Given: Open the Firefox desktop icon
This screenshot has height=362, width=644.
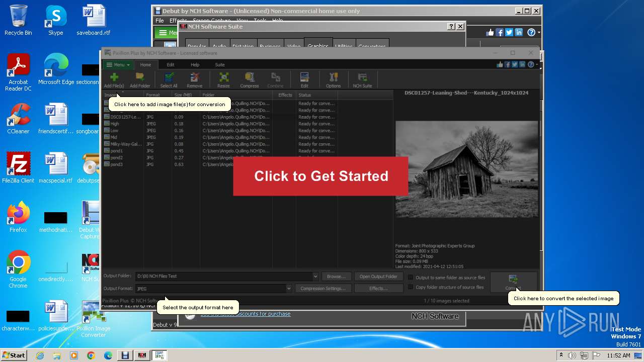Looking at the screenshot, I should click(x=18, y=217).
